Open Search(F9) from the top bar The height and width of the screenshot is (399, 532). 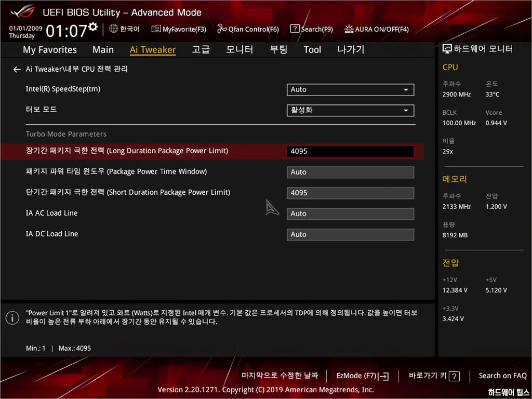coord(312,29)
